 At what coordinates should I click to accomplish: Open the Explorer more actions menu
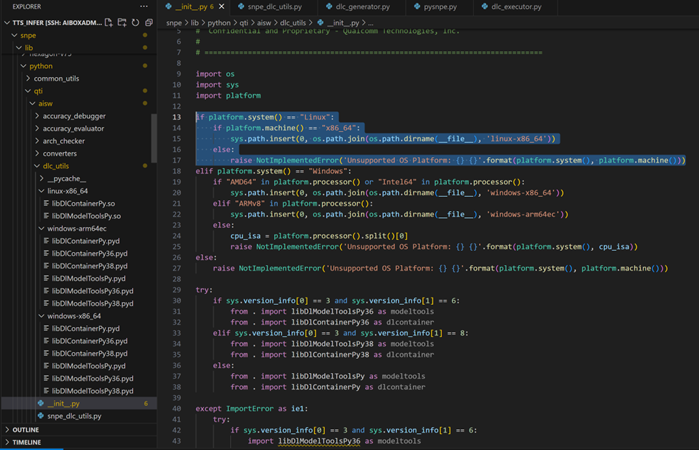(144, 6)
